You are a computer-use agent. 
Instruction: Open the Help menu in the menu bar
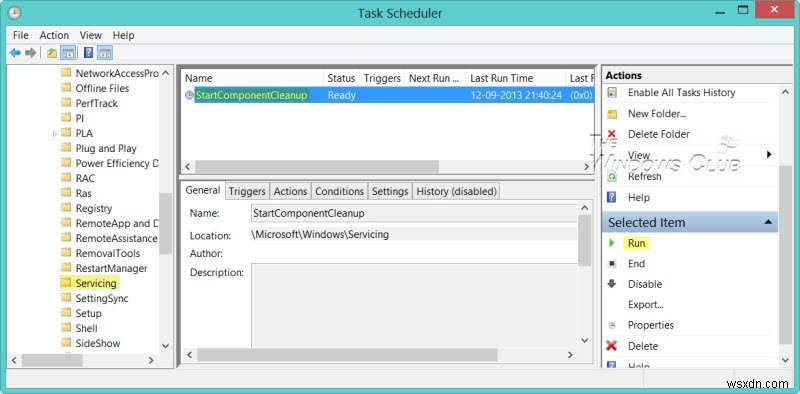tap(123, 35)
